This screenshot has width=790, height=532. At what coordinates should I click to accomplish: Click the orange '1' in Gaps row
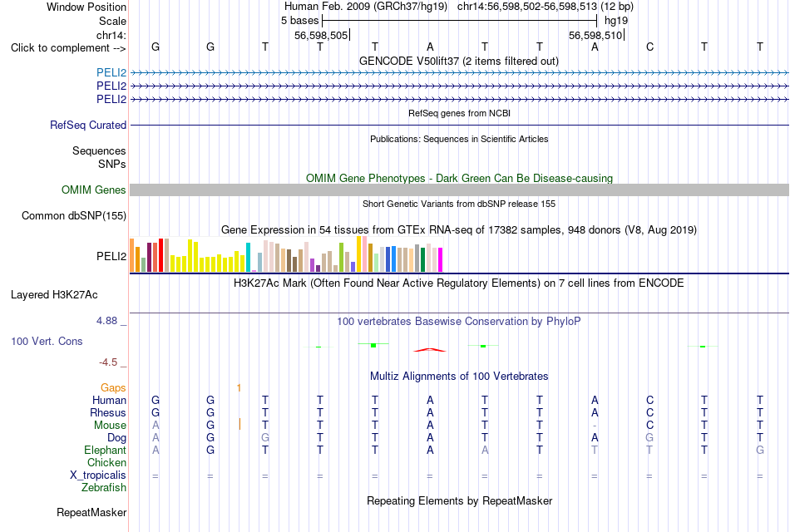[x=239, y=387]
